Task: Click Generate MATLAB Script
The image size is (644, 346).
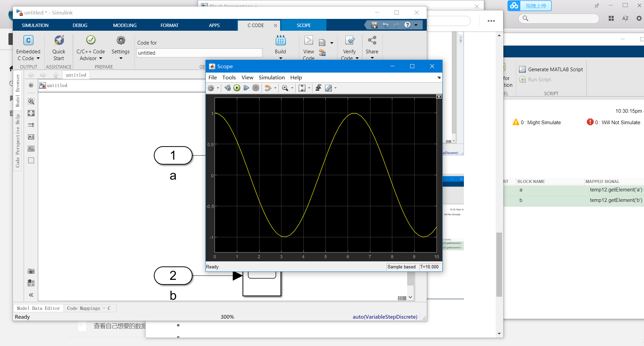Action: [x=554, y=69]
